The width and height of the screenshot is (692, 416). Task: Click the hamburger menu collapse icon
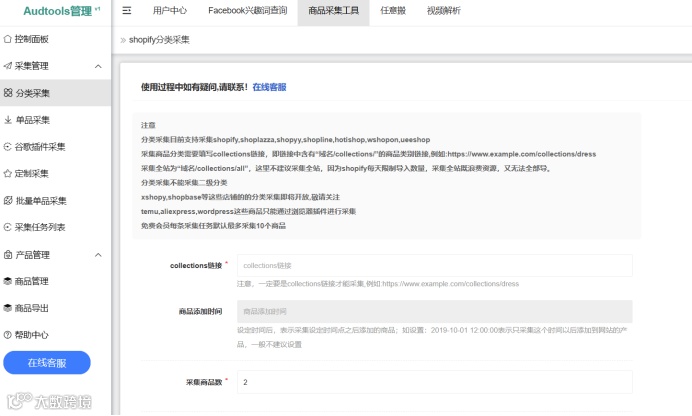pyautogui.click(x=127, y=11)
